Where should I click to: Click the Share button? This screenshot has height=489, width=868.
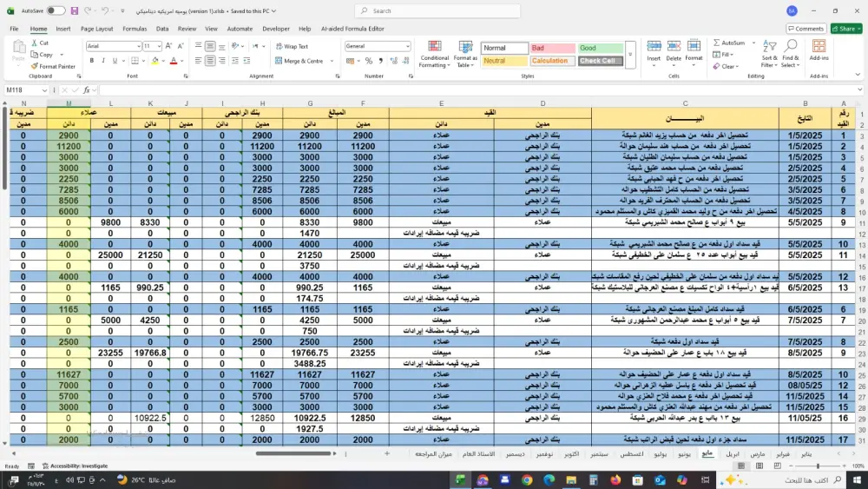846,29
